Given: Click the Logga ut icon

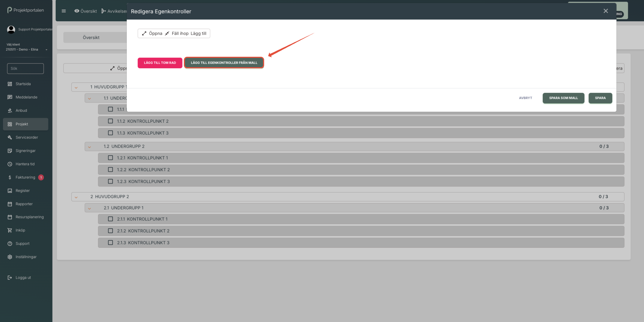Looking at the screenshot, I should [x=10, y=278].
